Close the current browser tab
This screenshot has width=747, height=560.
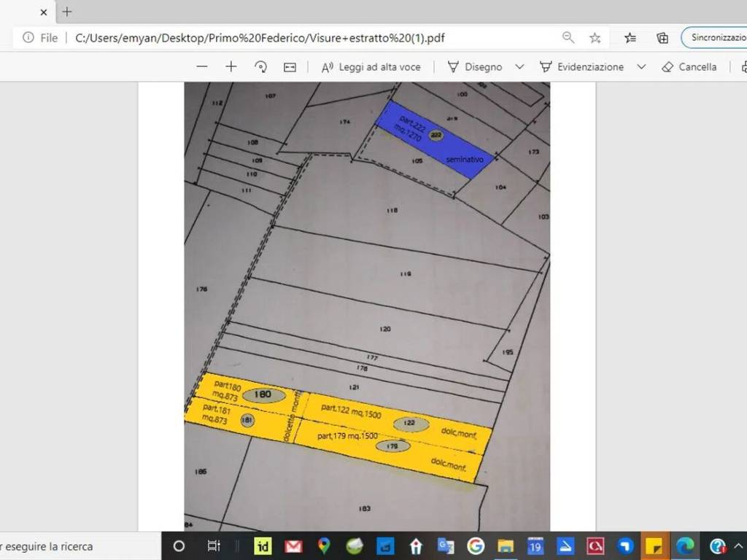pos(44,12)
